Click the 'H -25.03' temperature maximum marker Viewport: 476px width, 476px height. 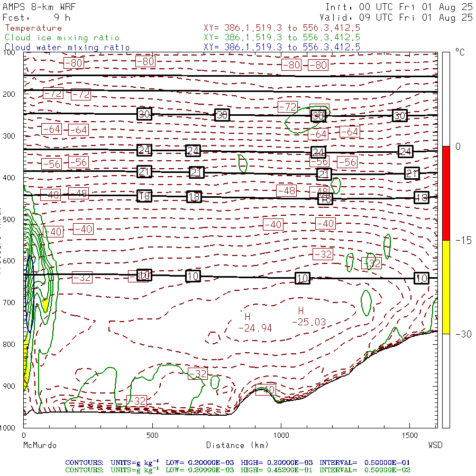pos(309,316)
